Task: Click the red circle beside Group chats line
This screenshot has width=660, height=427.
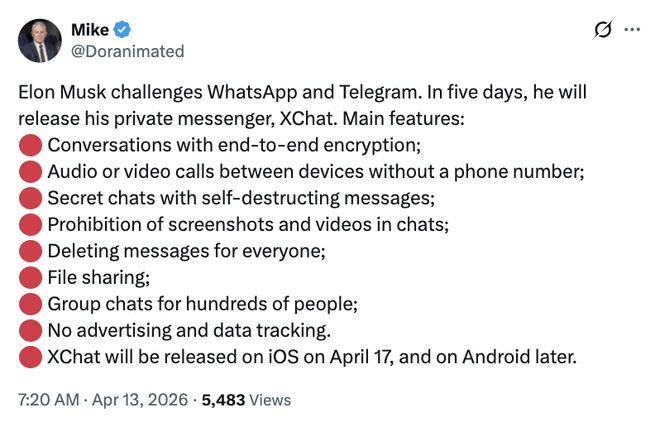Action: tap(30, 303)
